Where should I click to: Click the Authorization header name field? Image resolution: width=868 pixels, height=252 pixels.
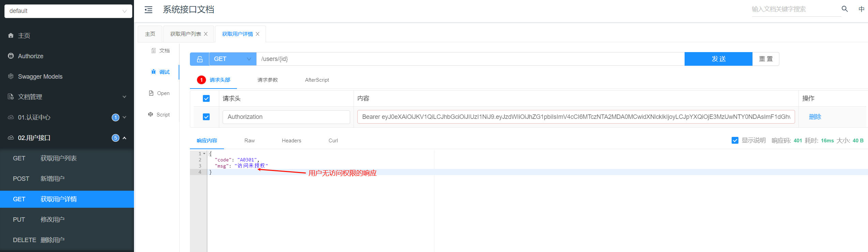pyautogui.click(x=286, y=117)
